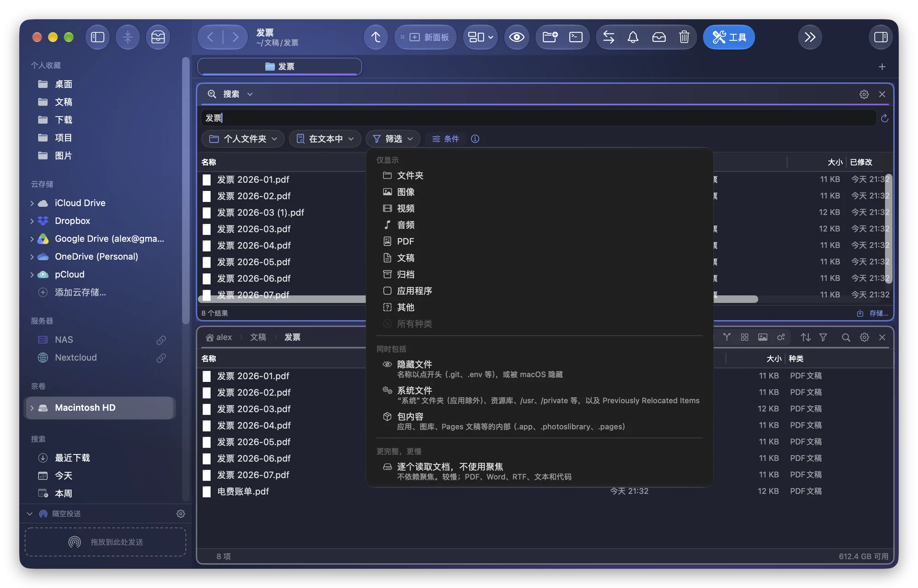This screenshot has width=918, height=588.
Task: Enable 逐个读取文档，不使用聚焦 option
Action: point(539,471)
